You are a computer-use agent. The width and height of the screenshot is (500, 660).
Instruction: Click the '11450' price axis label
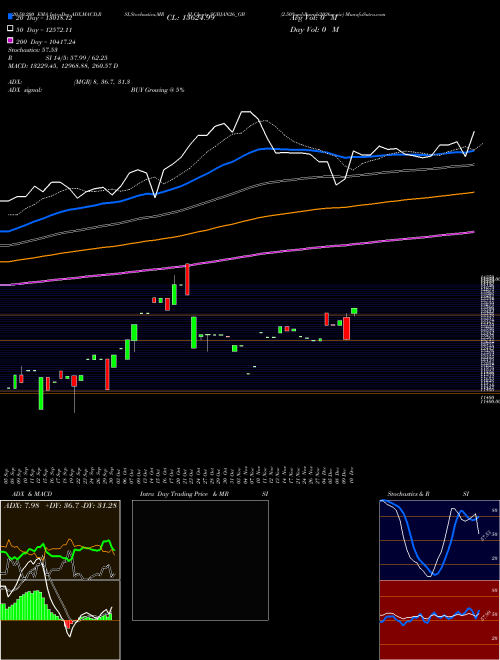pos(488,397)
